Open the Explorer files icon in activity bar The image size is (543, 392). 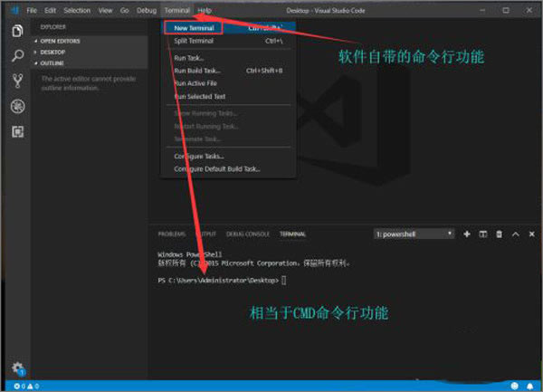click(x=18, y=31)
